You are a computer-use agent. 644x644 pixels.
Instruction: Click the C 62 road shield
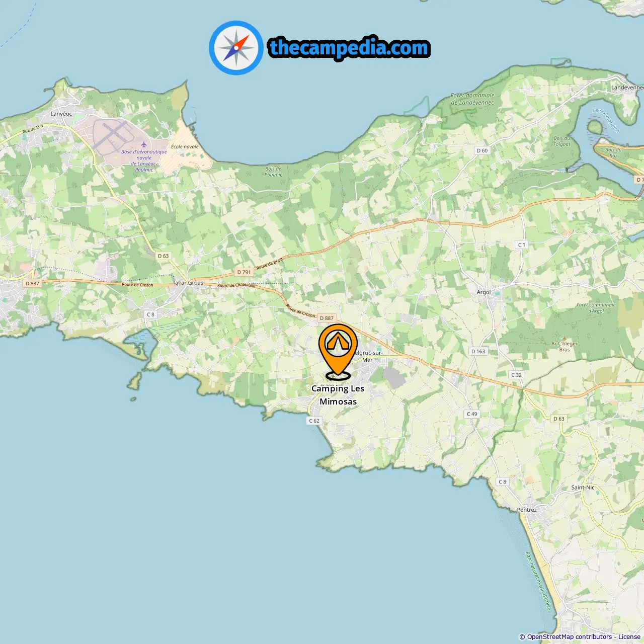click(314, 421)
